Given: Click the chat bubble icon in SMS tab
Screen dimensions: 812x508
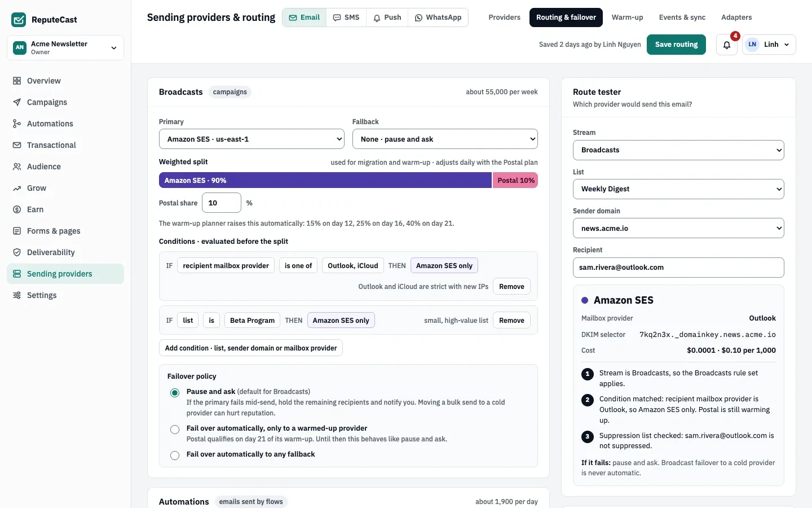Looking at the screenshot, I should coord(337,17).
